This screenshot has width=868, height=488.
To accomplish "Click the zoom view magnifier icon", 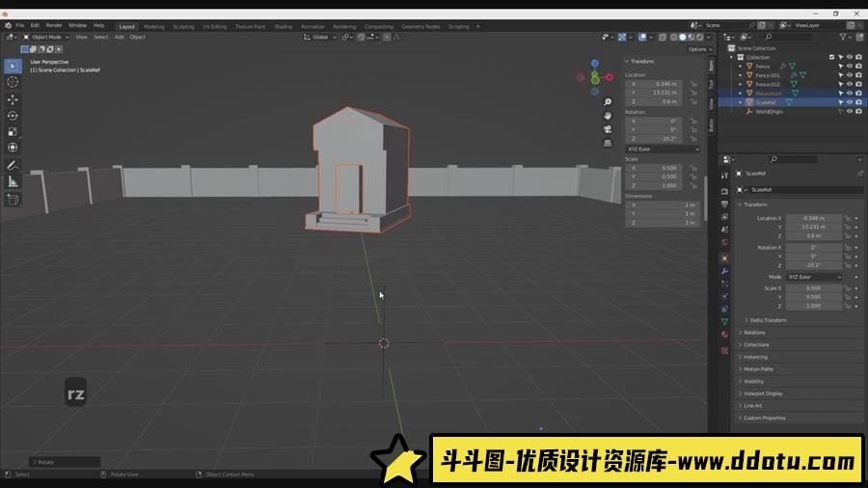I will coord(608,102).
